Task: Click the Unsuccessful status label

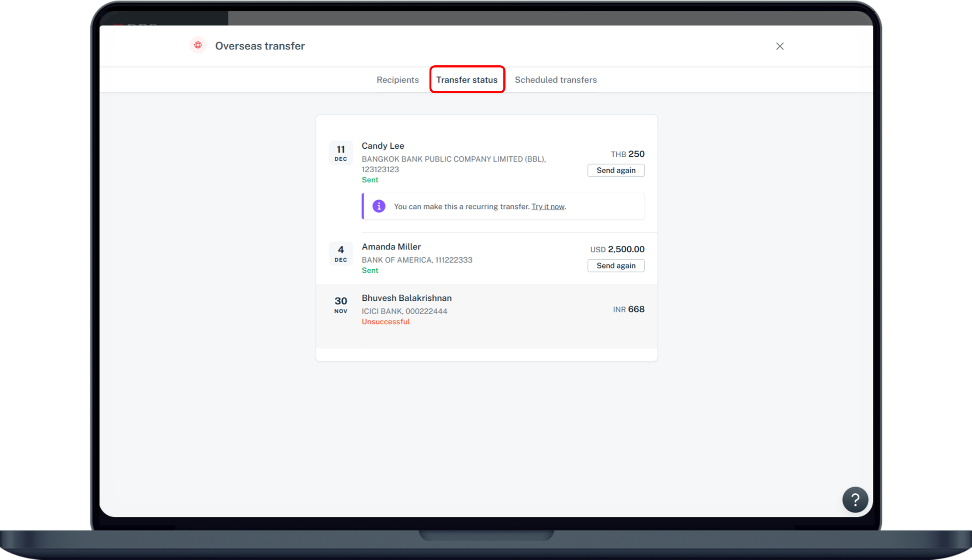Action: click(x=385, y=322)
